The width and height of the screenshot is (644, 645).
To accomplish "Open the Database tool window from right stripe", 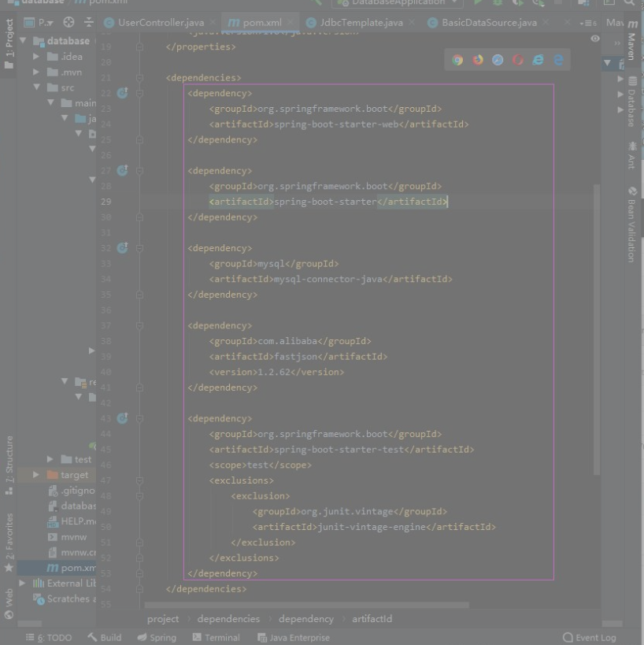I will (632, 102).
